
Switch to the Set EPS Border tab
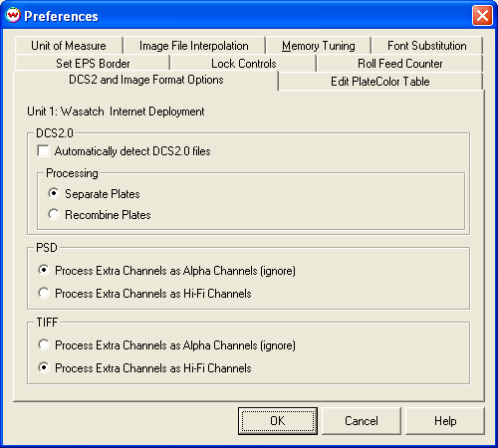(x=93, y=63)
